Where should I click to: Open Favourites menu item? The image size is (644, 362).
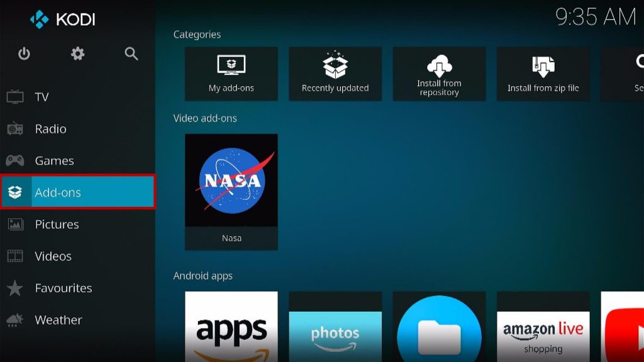click(77, 288)
